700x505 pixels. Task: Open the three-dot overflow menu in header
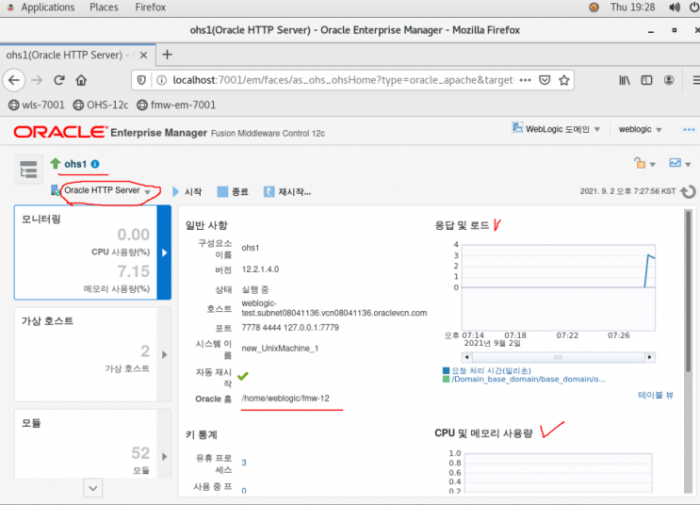(689, 129)
